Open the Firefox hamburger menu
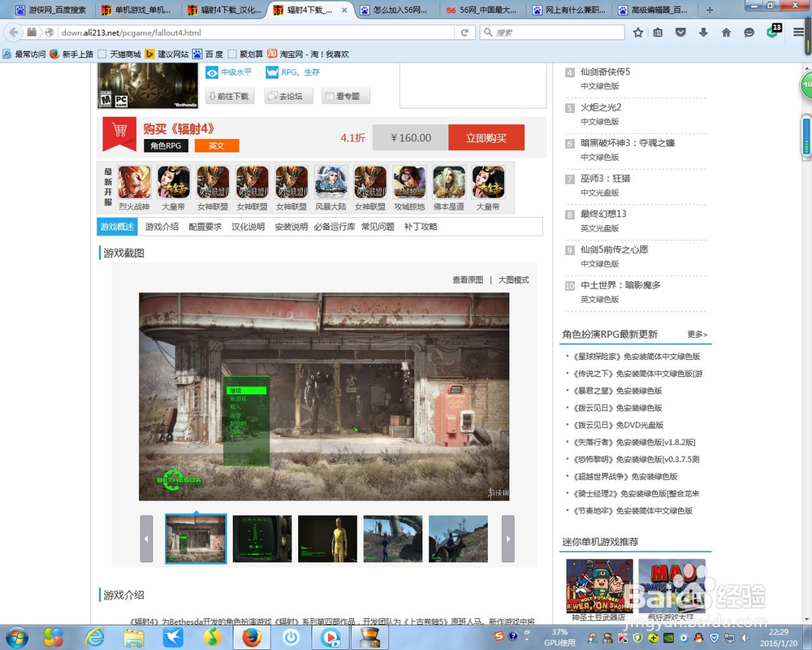This screenshot has width=812, height=650. coord(798,32)
